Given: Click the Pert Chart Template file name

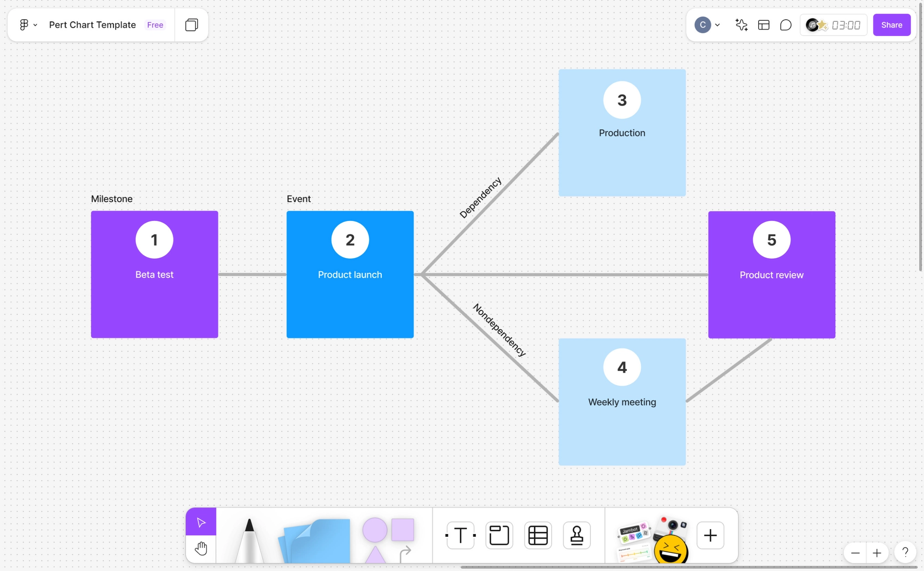Looking at the screenshot, I should click(x=92, y=25).
